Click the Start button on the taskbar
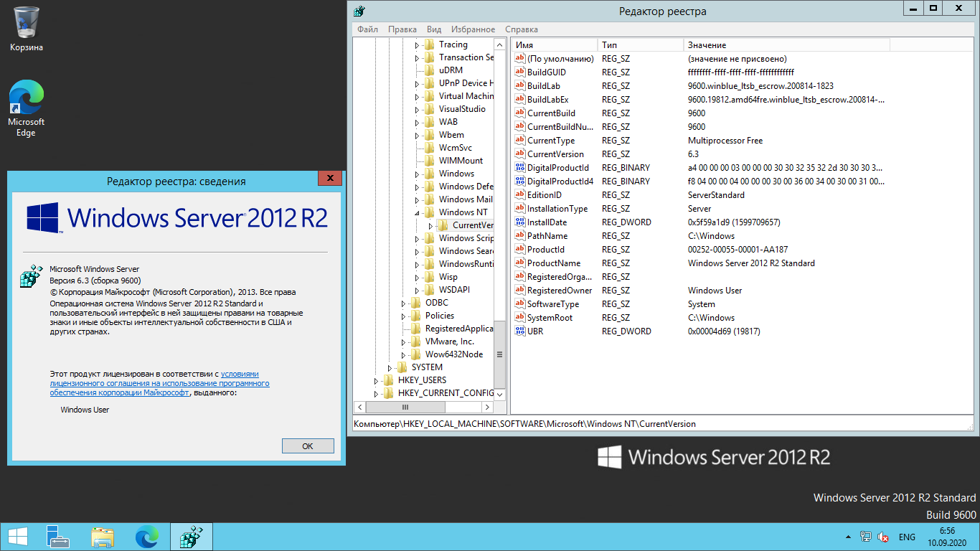Viewport: 980px width, 551px height. pos(18,537)
